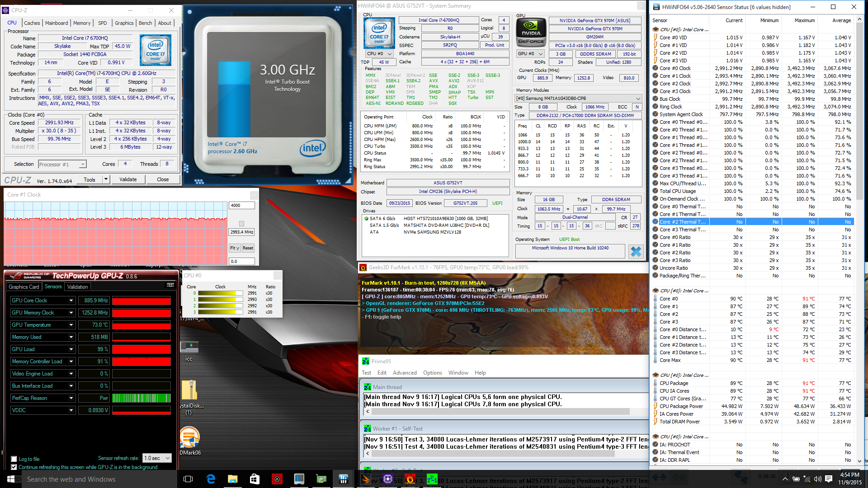
Task: Click the Intel Core i7 logo in CPU-Z
Action: 156,50
